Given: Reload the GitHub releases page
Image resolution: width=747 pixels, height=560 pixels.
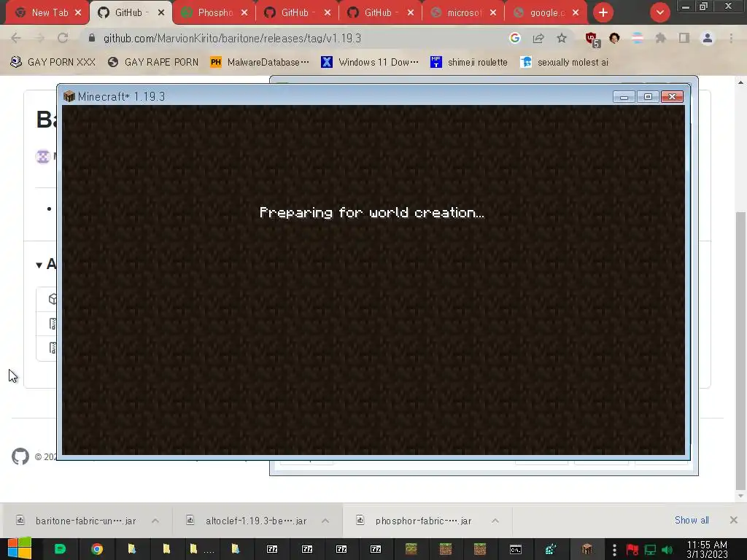Looking at the screenshot, I should click(63, 38).
